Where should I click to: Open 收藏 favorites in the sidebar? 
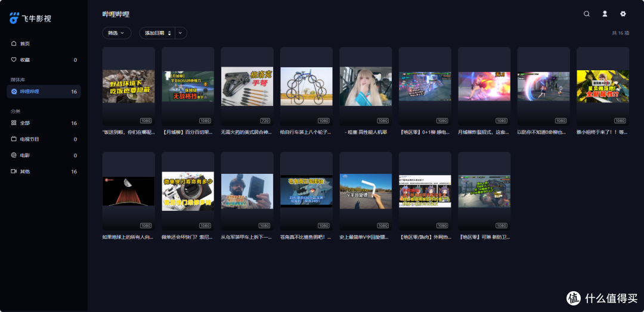pos(44,60)
